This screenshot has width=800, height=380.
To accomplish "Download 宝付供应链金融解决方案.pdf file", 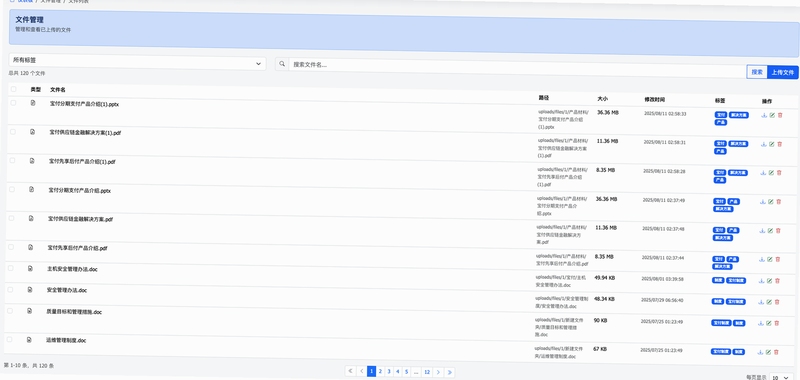I will tap(762, 231).
